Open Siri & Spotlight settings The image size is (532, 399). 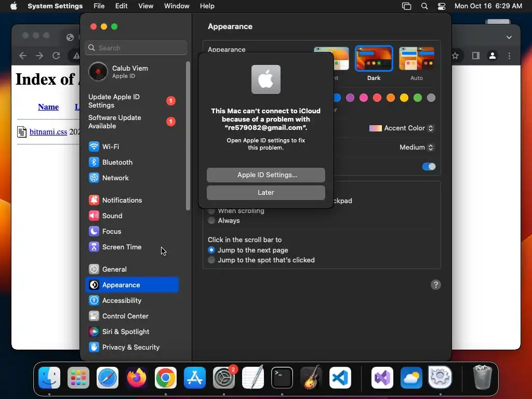[132, 332]
